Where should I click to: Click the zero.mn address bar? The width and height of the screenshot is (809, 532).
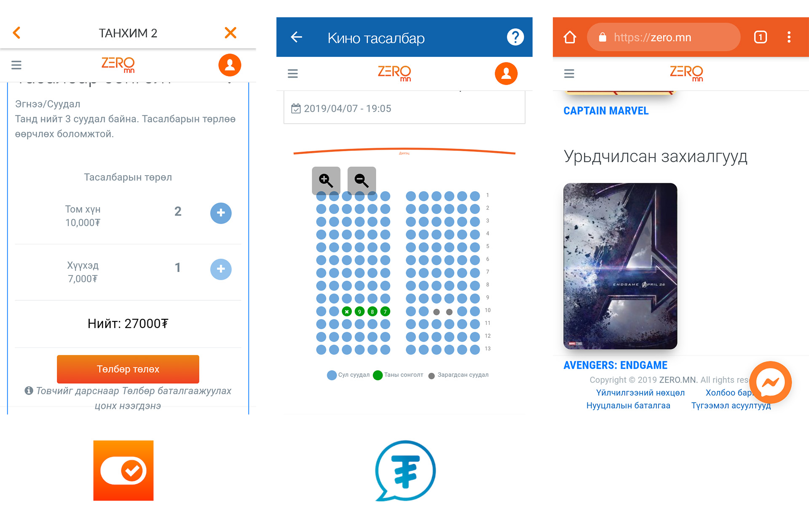click(x=664, y=37)
